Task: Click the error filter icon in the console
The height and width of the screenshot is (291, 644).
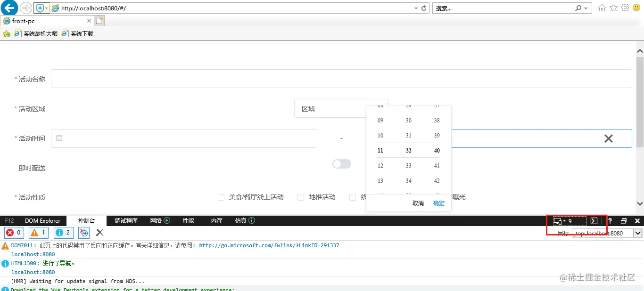Action: pyautogui.click(x=14, y=232)
